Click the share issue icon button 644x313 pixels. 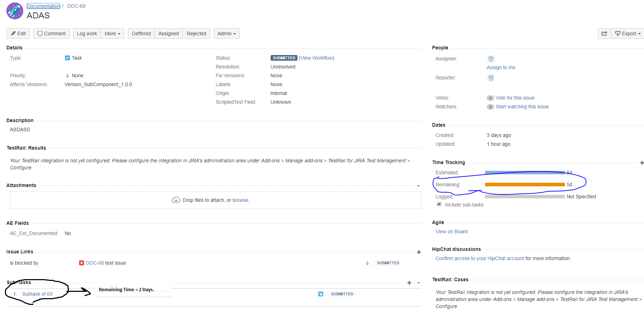click(604, 34)
